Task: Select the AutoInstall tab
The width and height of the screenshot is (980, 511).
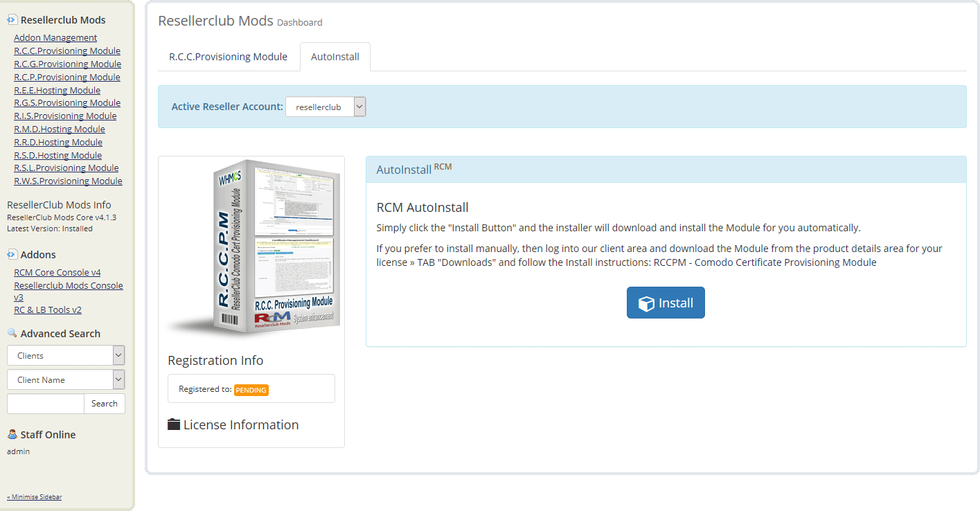Action: coord(335,57)
